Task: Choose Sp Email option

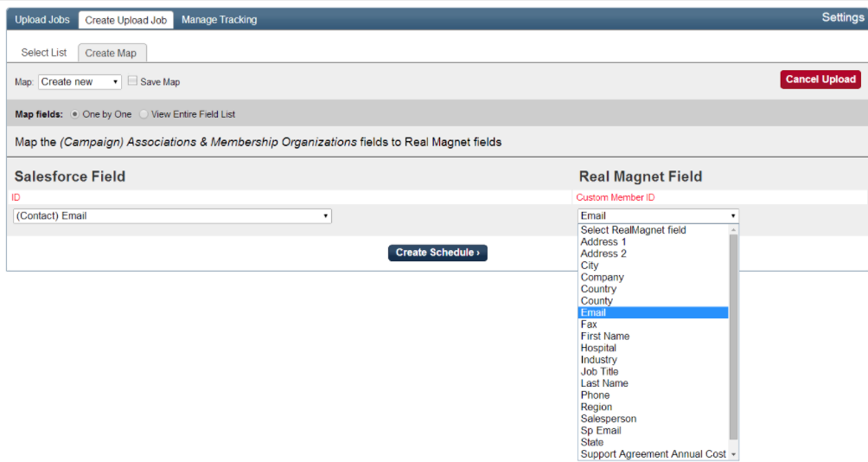Action: click(x=654, y=431)
